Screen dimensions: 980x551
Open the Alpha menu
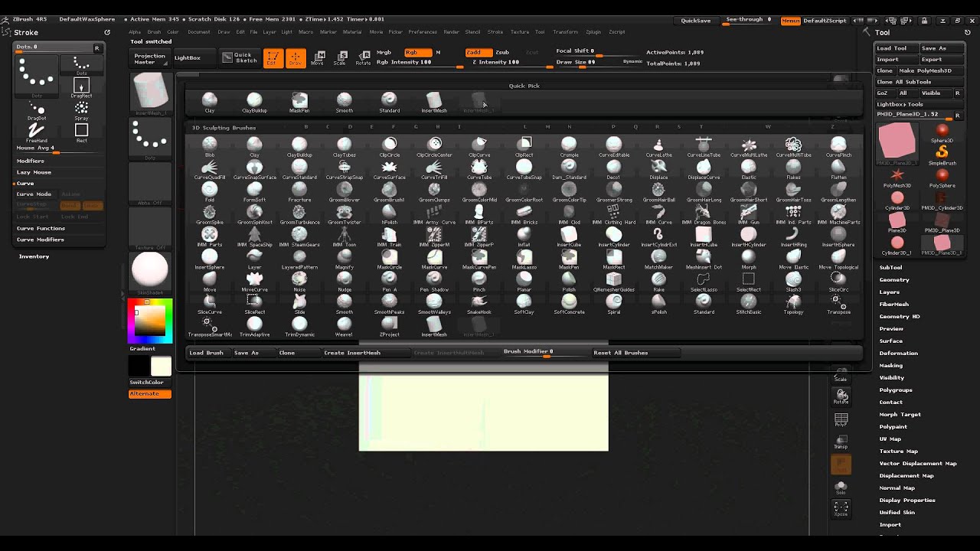pos(135,32)
